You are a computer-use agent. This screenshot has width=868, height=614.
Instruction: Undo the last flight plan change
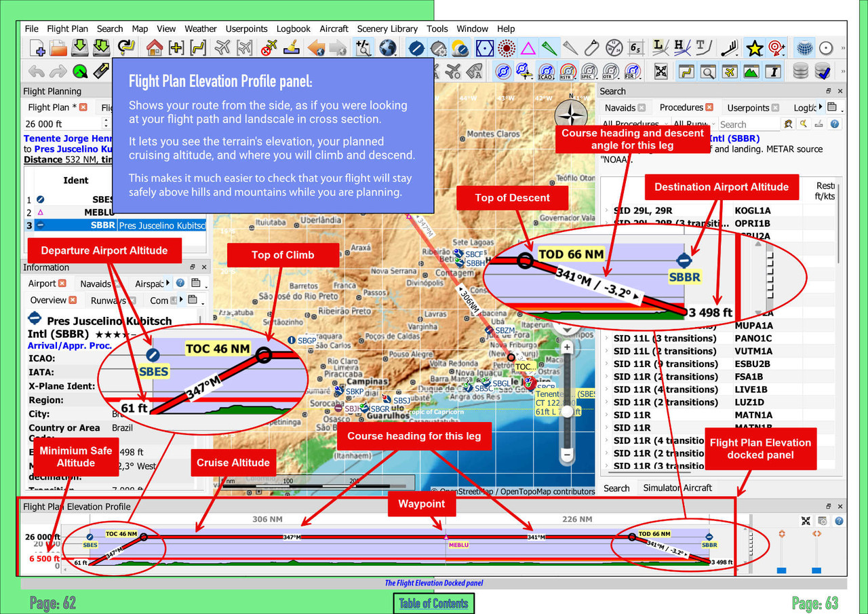(x=37, y=71)
